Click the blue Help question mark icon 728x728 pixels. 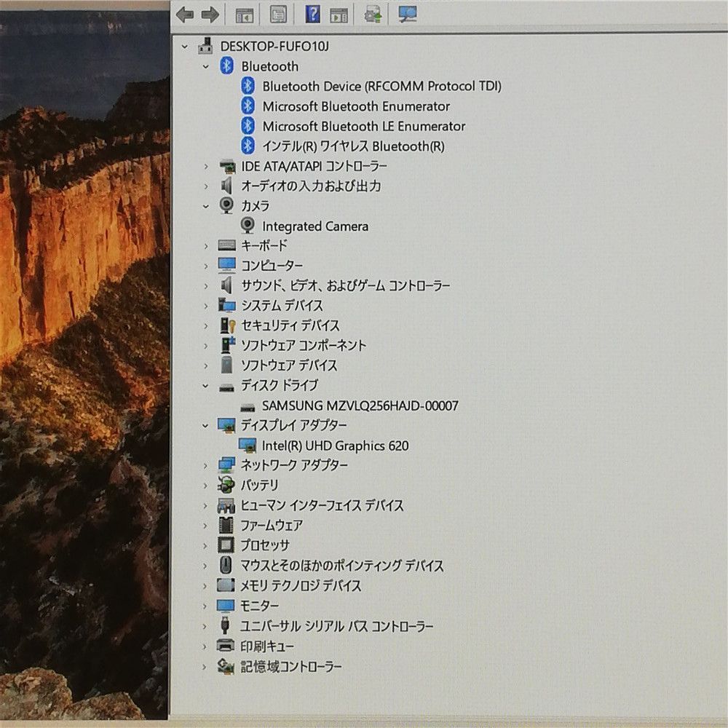click(312, 15)
